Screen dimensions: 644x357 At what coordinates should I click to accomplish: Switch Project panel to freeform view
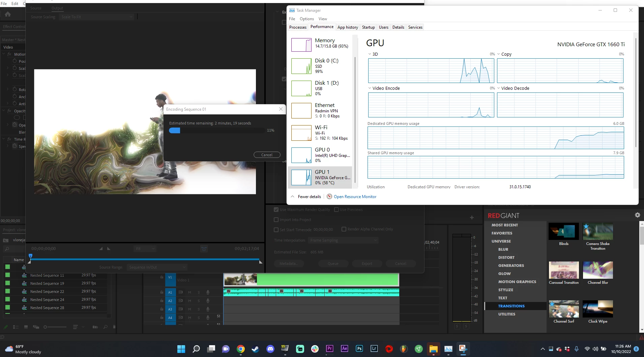pos(36,327)
